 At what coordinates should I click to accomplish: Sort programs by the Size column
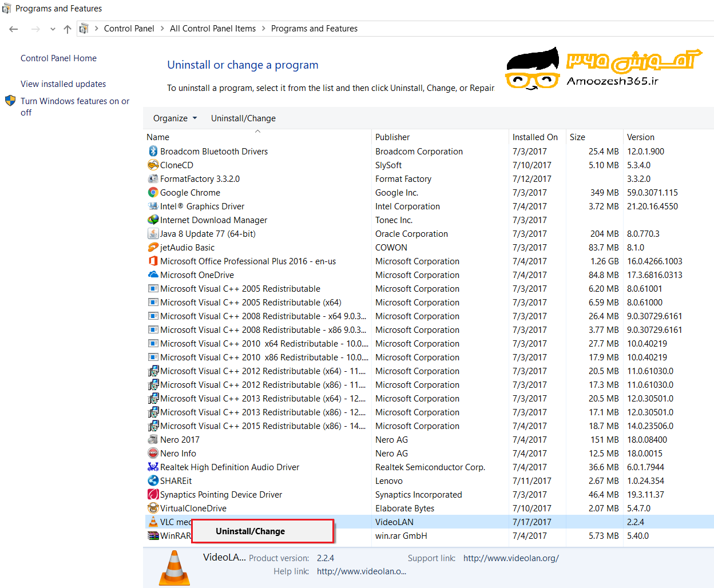tap(577, 137)
